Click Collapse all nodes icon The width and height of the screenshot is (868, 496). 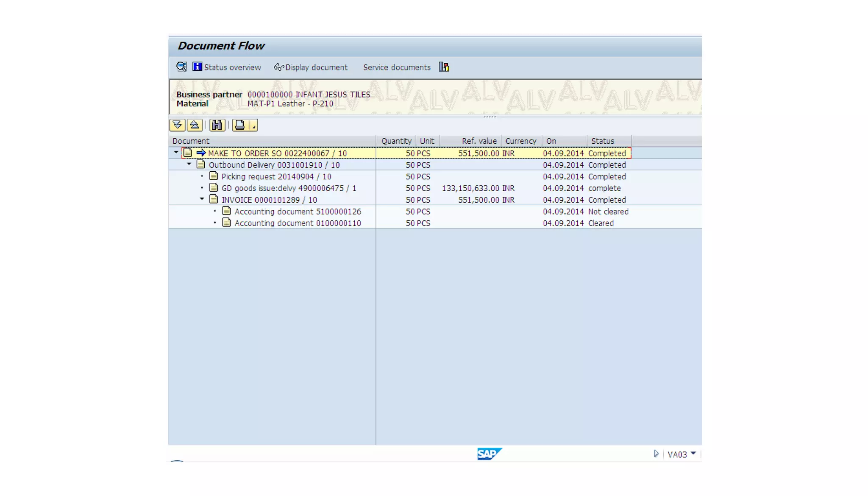click(195, 125)
